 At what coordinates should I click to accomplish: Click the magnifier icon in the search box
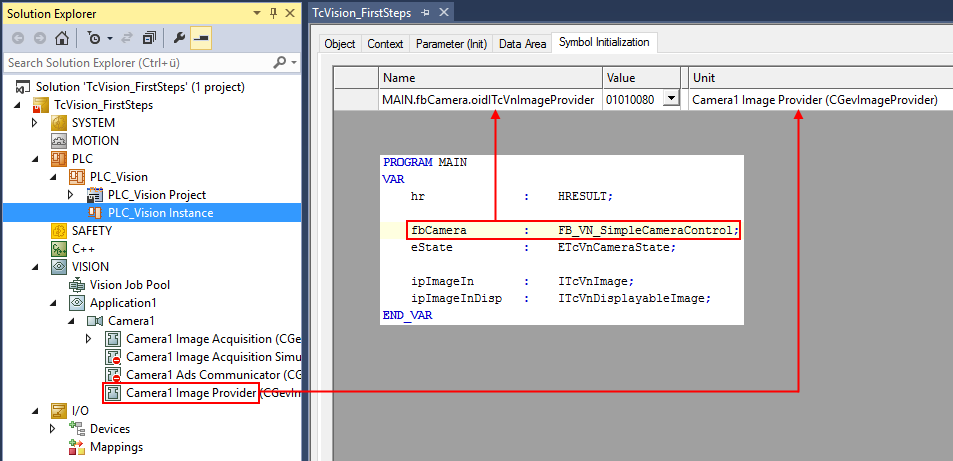click(x=280, y=62)
